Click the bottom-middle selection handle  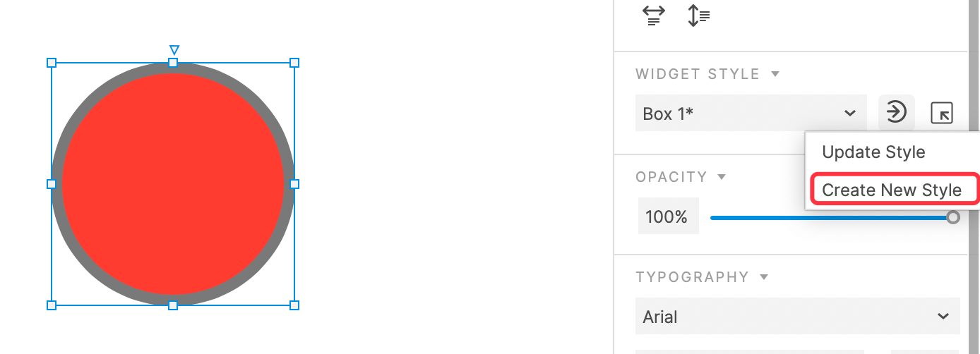[173, 305]
